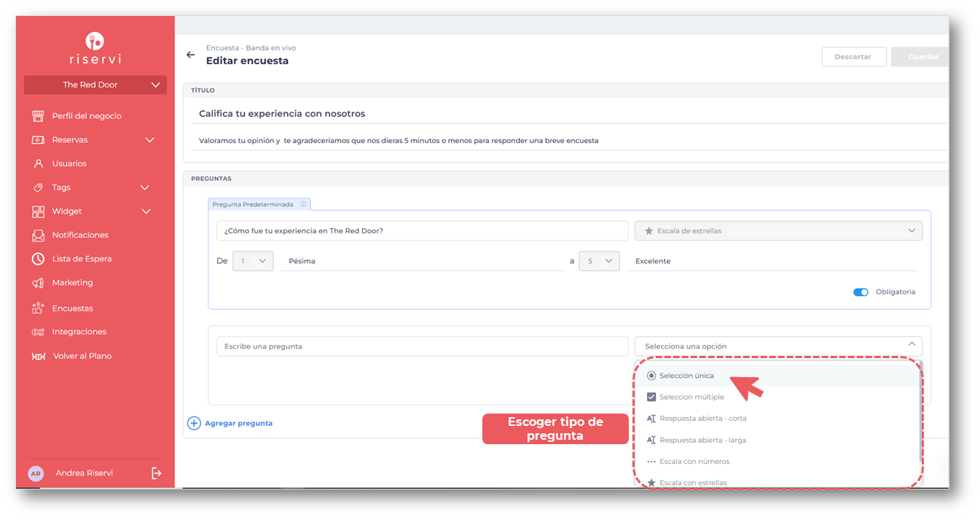Image resolution: width=980 pixels, height=520 pixels.
Task: Click the info icon next to Pregunta Predeterminada
Action: coord(303,204)
